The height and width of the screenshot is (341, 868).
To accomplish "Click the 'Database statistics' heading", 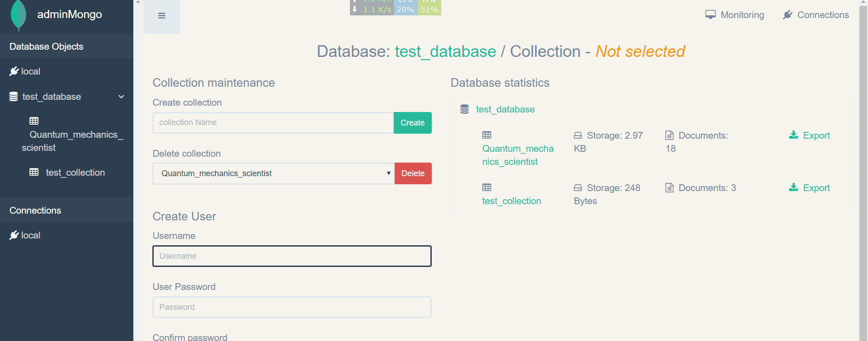I will click(x=500, y=83).
